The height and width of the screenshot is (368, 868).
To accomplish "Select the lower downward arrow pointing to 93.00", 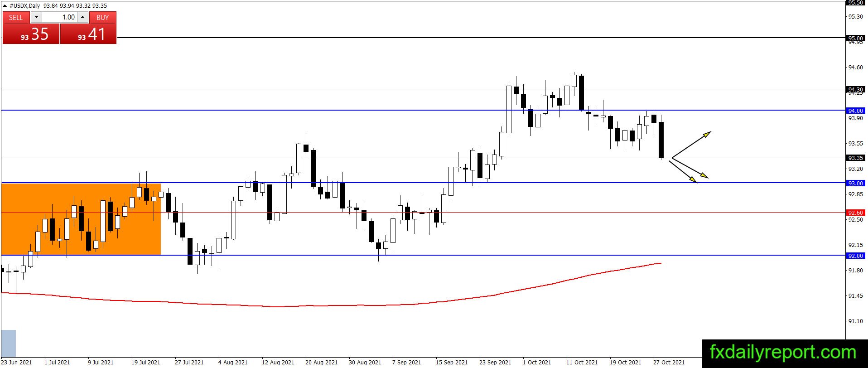I will pos(683,172).
